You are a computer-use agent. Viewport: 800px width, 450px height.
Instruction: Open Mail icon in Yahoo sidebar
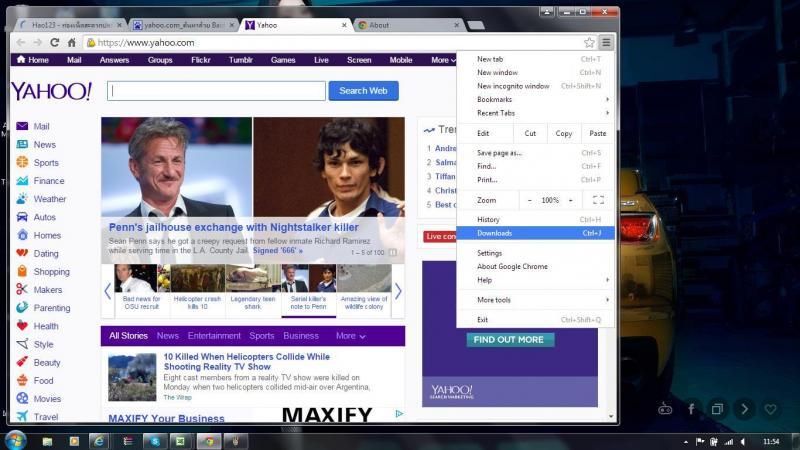[22, 126]
